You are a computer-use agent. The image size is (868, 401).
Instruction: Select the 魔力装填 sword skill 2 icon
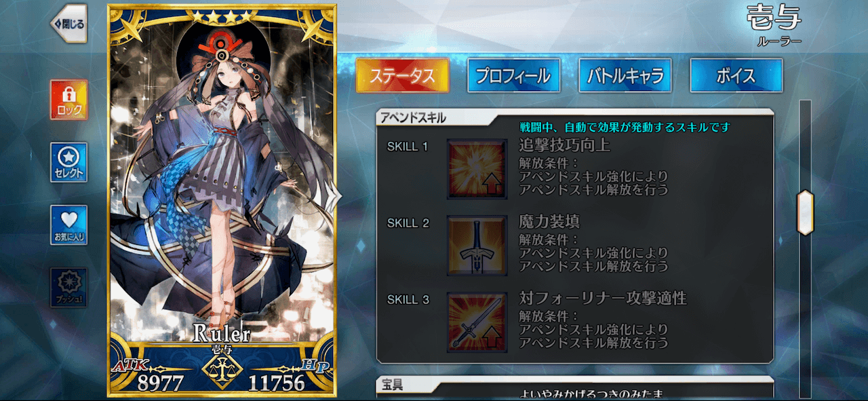[477, 246]
